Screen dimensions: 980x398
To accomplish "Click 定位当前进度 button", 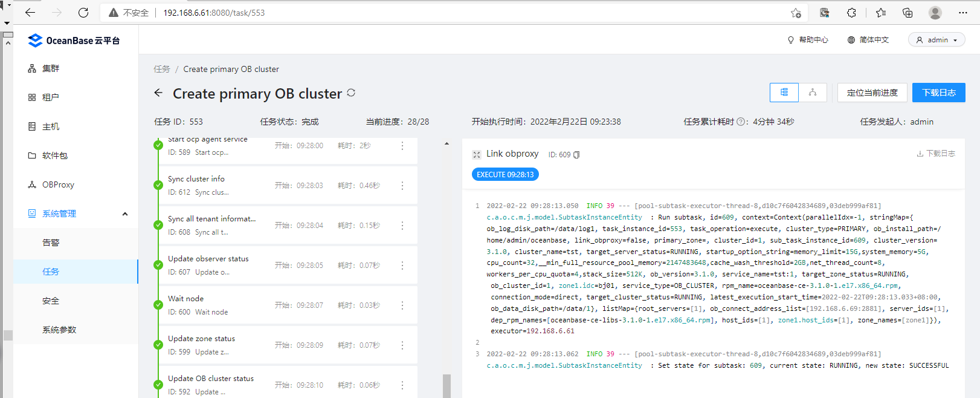I will [872, 93].
